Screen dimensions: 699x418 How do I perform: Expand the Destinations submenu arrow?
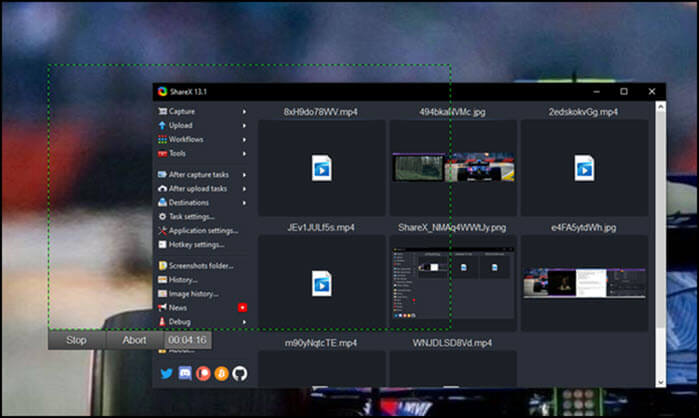click(244, 202)
